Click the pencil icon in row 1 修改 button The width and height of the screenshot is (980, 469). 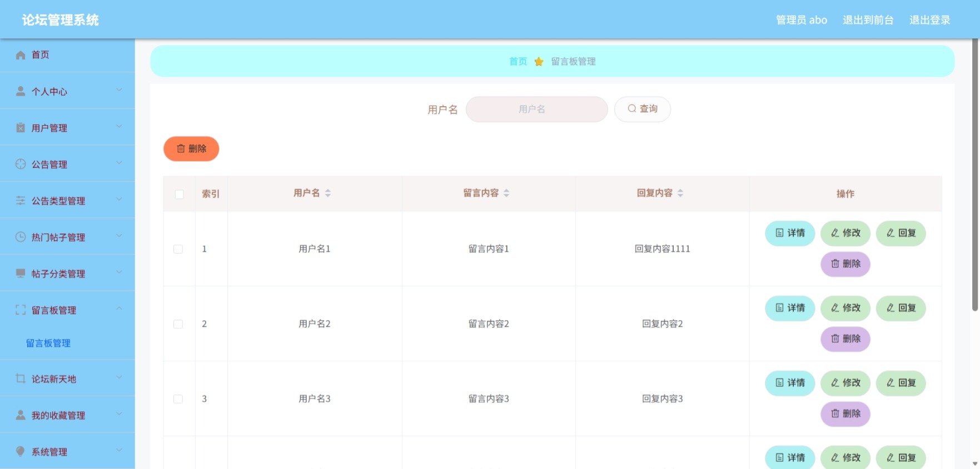(x=835, y=233)
